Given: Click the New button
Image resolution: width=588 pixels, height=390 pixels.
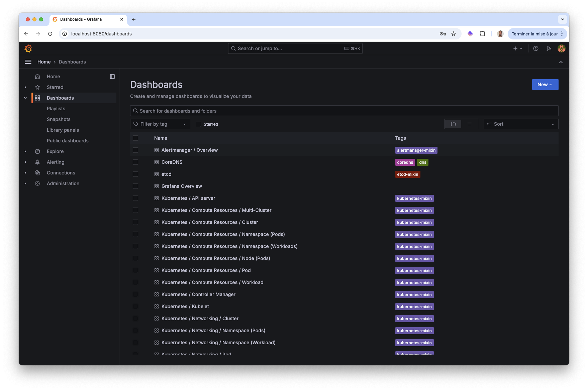Looking at the screenshot, I should [x=545, y=85].
